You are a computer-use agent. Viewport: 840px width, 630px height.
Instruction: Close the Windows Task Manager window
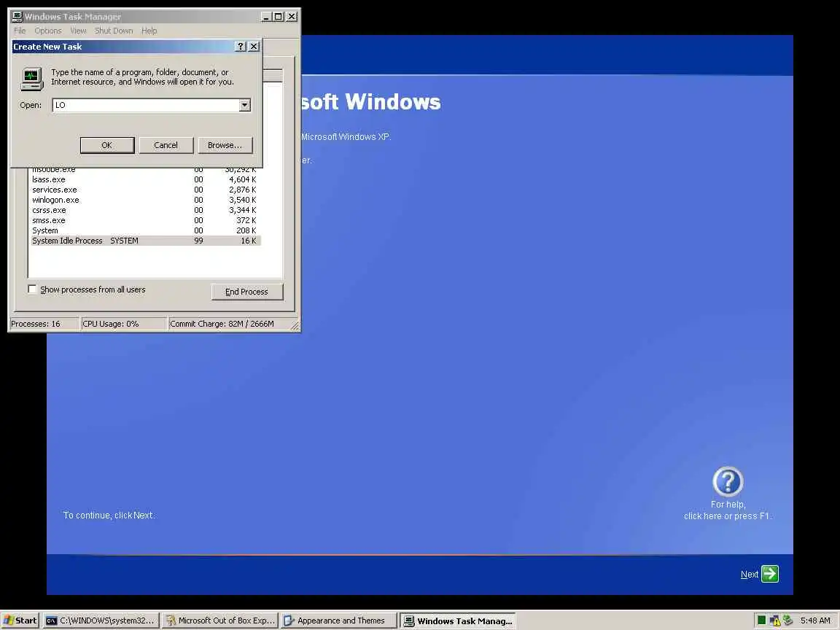(292, 17)
